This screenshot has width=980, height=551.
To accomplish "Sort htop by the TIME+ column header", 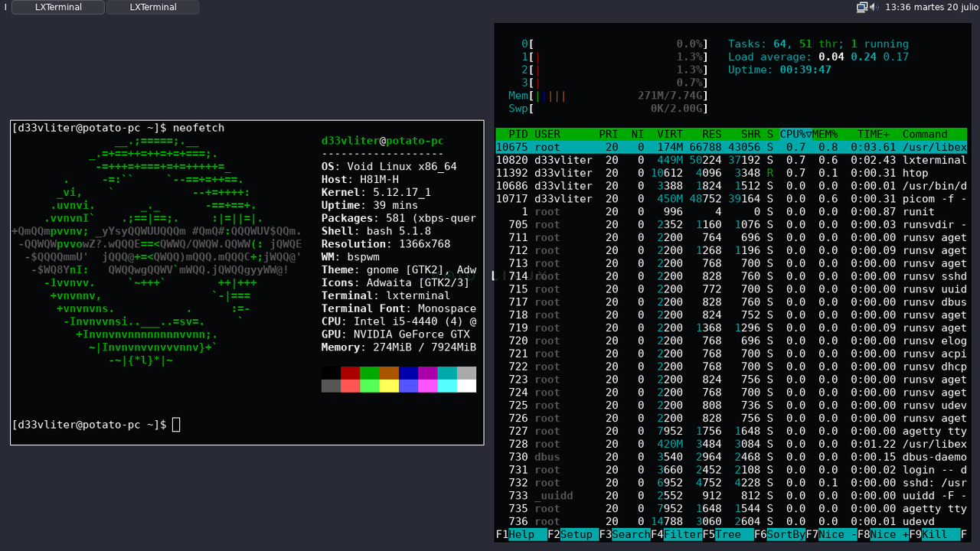I will (874, 134).
